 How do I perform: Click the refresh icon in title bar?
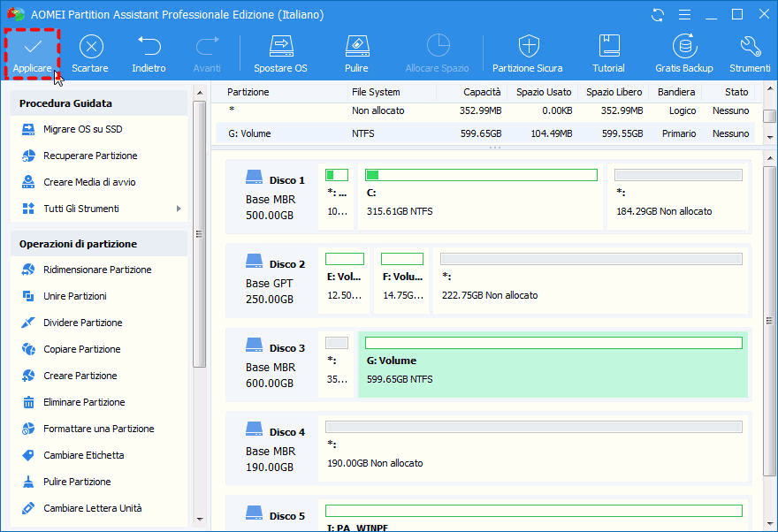click(x=657, y=15)
